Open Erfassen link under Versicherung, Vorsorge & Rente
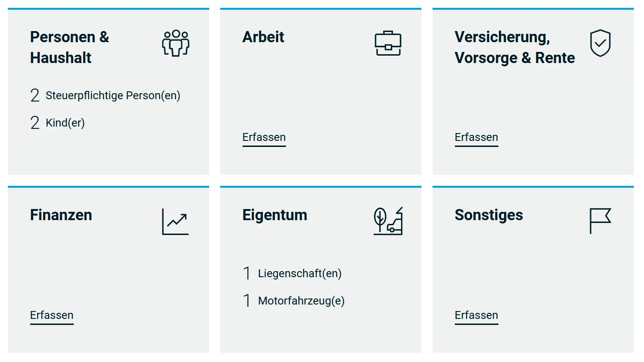Viewport: 644px width, 362px height. pos(476,137)
